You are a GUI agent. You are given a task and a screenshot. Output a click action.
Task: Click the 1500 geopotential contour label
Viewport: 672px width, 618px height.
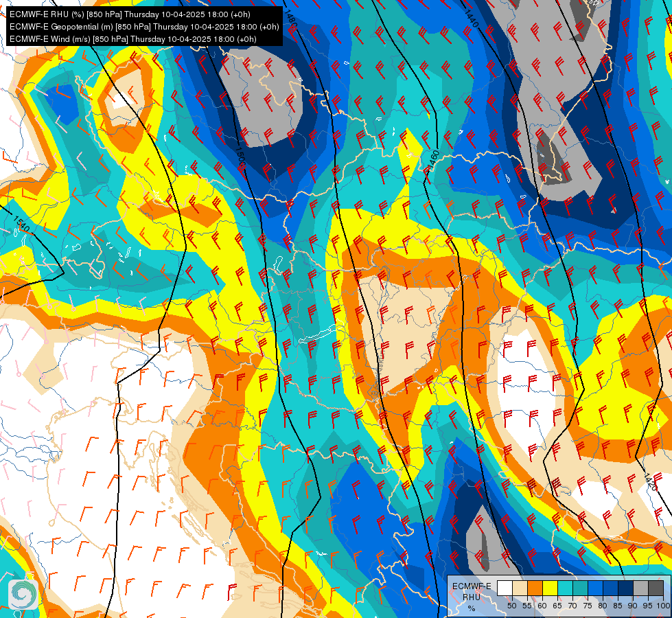(x=240, y=157)
